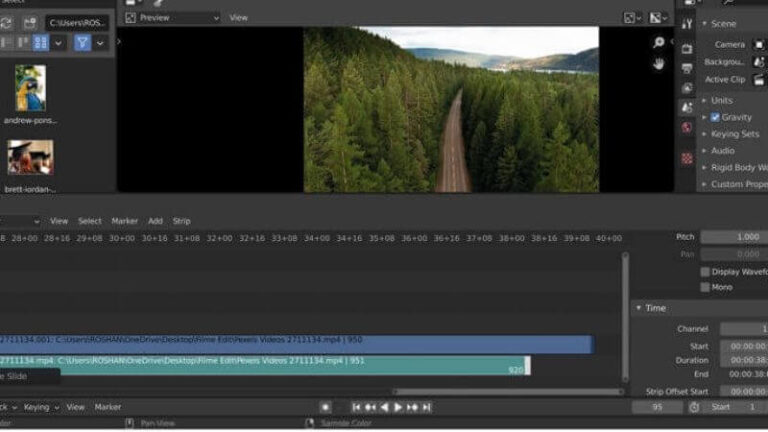Image resolution: width=768 pixels, height=432 pixels.
Task: Open the Texture properties tab
Action: pos(687,158)
